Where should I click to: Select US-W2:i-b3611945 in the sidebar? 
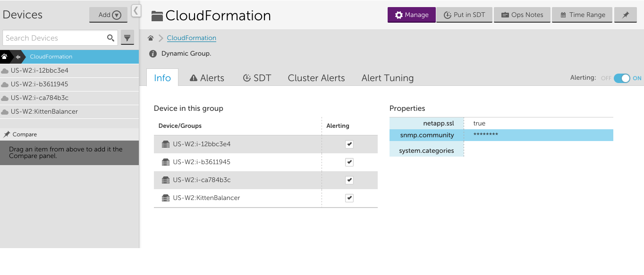tap(69, 84)
